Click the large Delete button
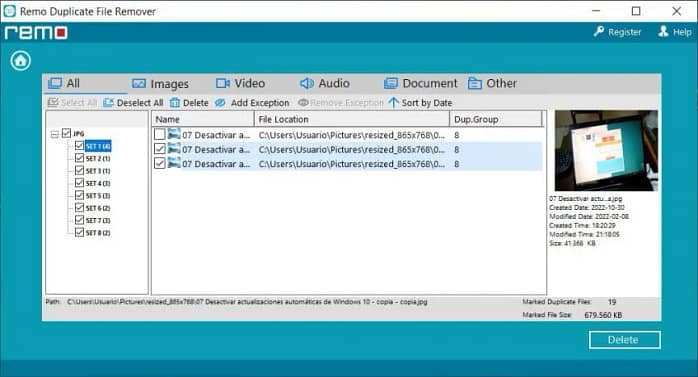 (625, 340)
